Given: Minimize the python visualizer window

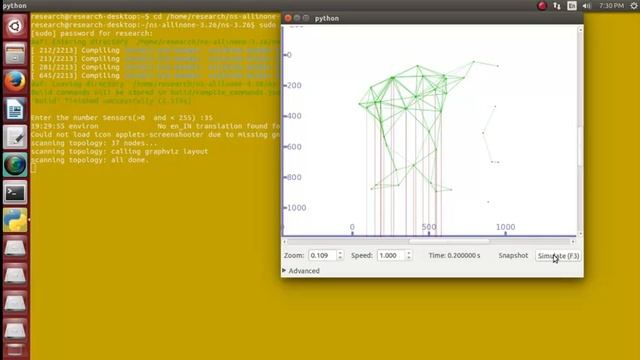Looking at the screenshot, I should coord(297,18).
